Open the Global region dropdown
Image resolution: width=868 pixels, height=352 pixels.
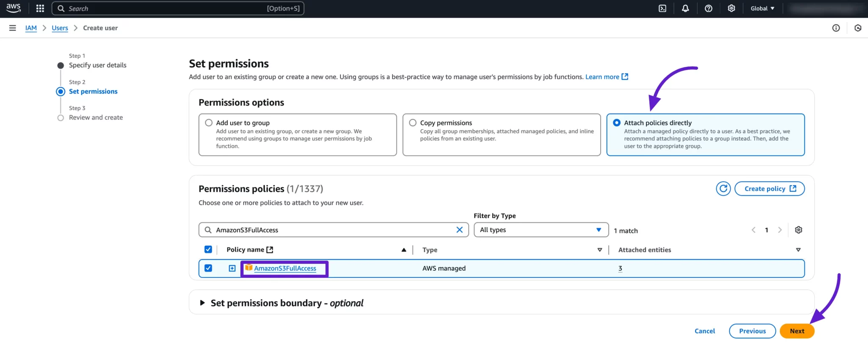click(x=762, y=8)
